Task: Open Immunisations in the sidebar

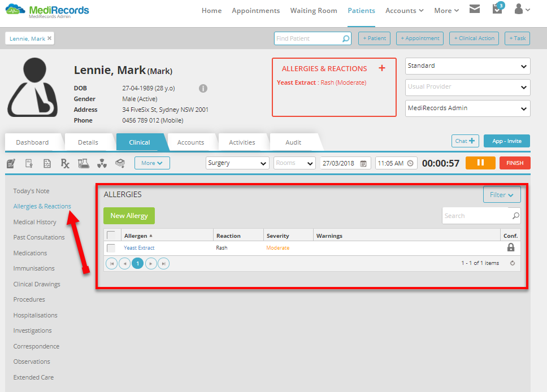Action: point(34,268)
